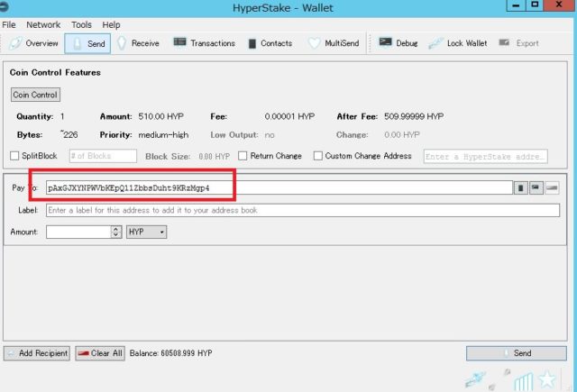Open the Debug console

tap(398, 43)
